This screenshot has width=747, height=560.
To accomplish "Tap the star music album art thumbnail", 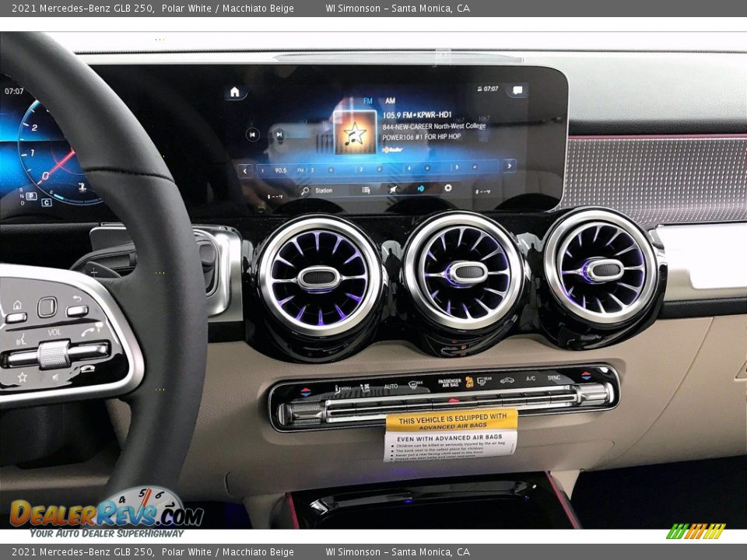I will [355, 132].
